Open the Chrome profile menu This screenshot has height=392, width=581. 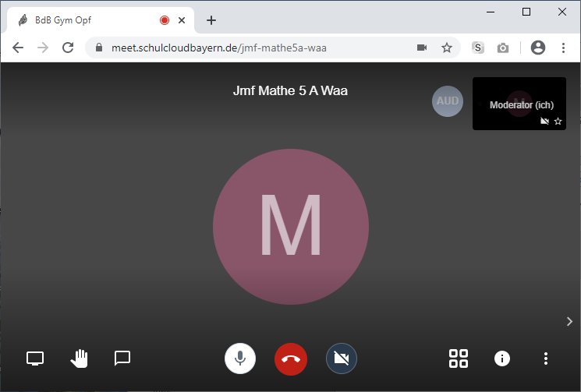point(538,48)
